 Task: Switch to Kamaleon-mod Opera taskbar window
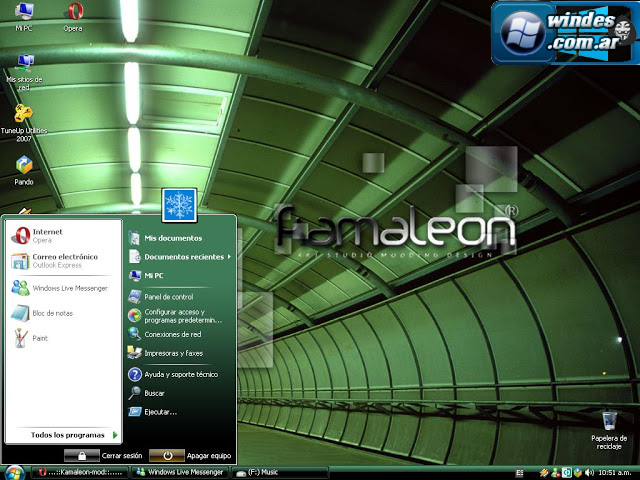(80, 472)
